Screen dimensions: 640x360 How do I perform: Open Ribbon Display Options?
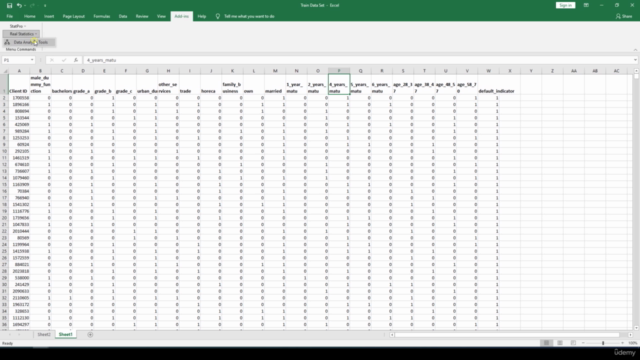click(x=586, y=5)
